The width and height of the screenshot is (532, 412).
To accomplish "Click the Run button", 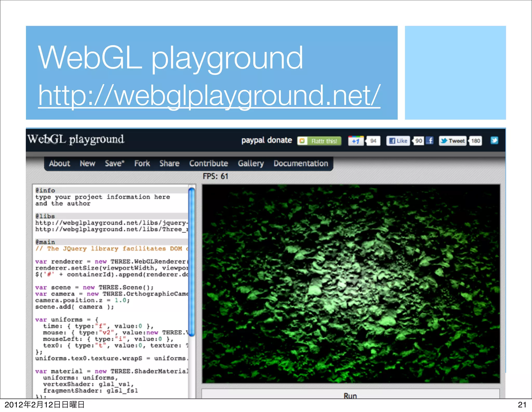I will (x=350, y=394).
